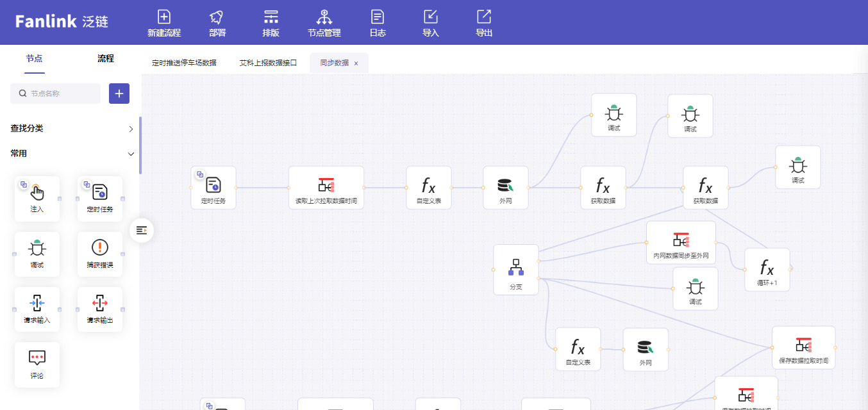Switch to the 艾科上报数据接口 tab
This screenshot has height=410, width=868.
click(268, 63)
